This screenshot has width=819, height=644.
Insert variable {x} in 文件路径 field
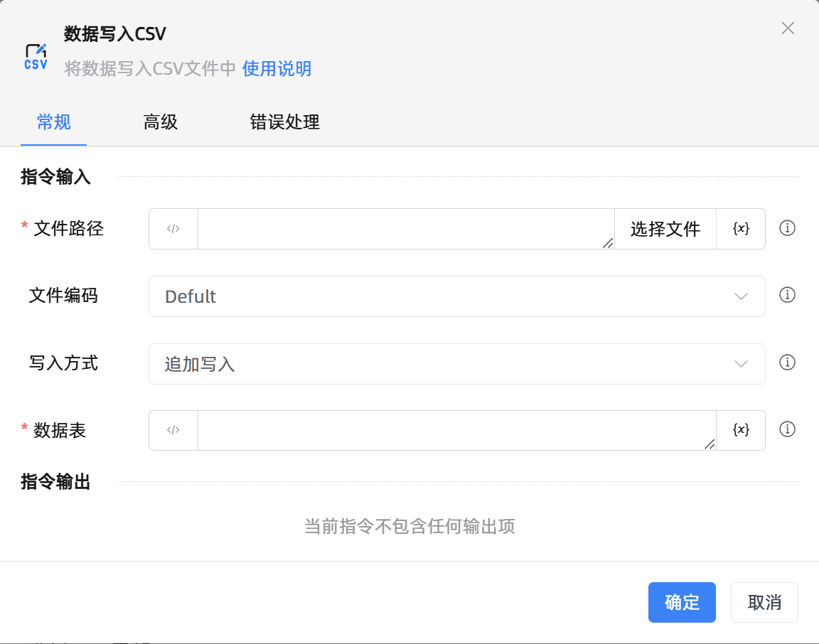(x=741, y=229)
